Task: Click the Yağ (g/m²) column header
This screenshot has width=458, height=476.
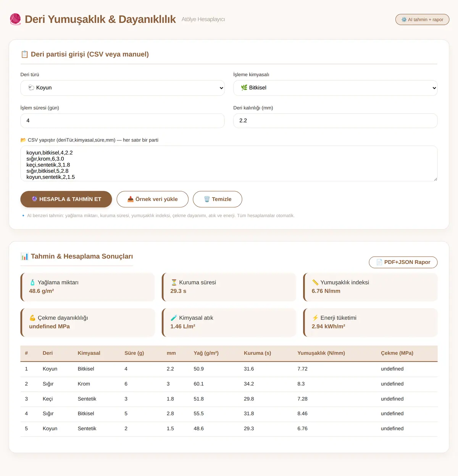Action: click(206, 353)
